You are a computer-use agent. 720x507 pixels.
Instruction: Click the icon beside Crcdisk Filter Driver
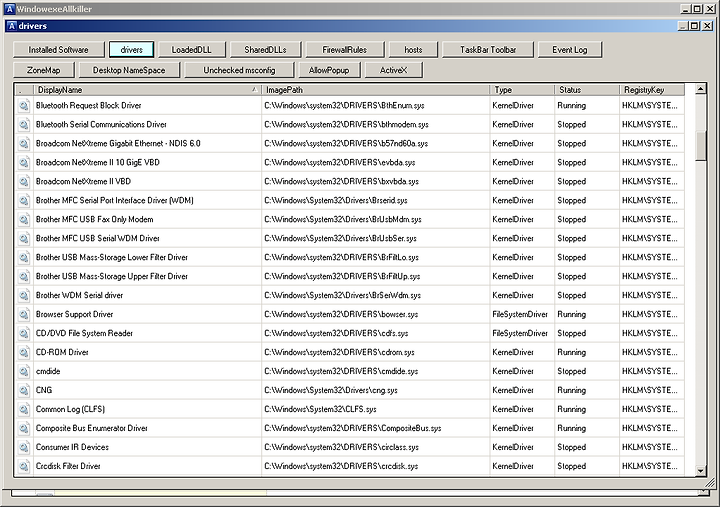pos(23,466)
